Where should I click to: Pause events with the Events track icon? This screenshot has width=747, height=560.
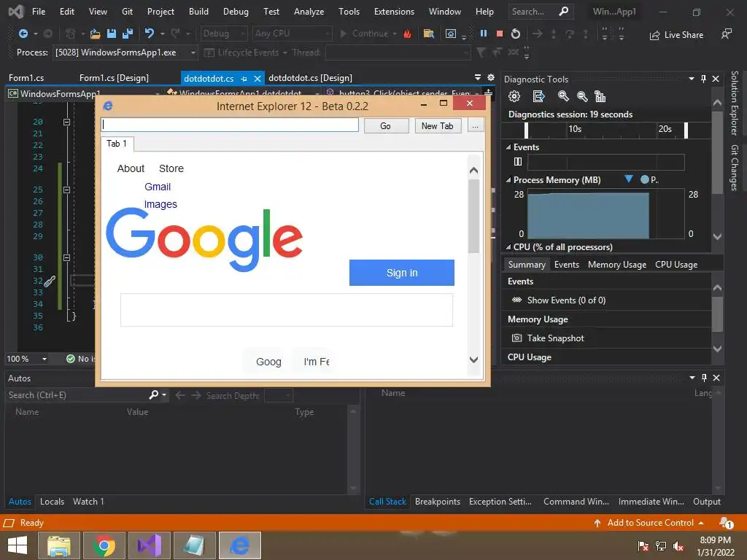[x=518, y=162]
